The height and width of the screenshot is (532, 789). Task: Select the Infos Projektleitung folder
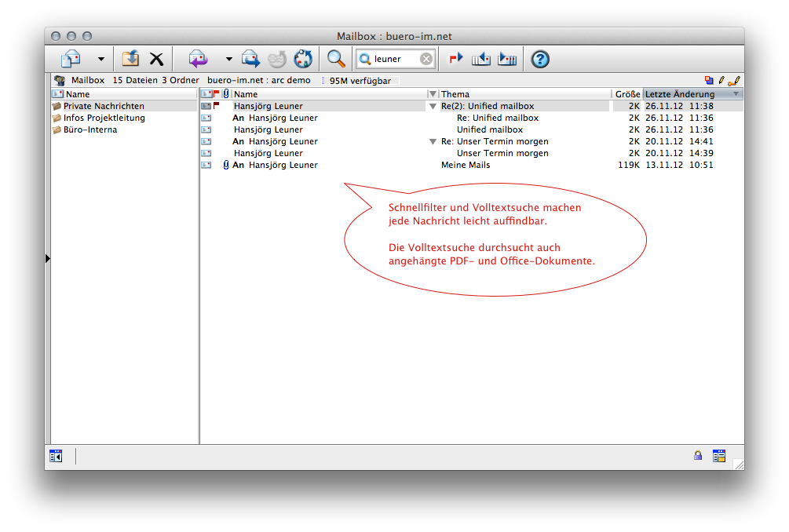click(x=104, y=118)
